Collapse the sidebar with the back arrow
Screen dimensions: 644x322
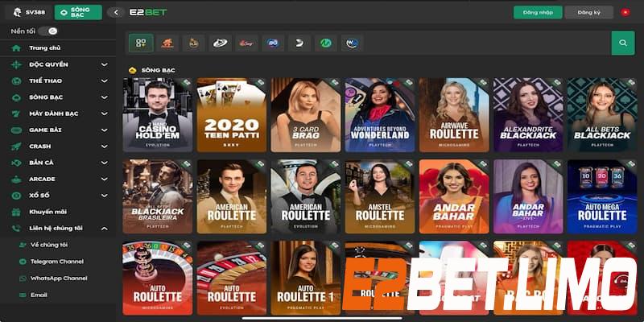pos(116,12)
